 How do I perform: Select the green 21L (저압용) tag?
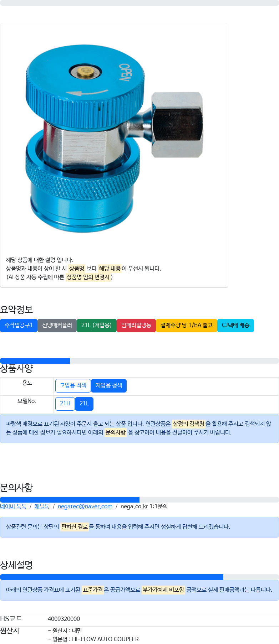coord(96,325)
